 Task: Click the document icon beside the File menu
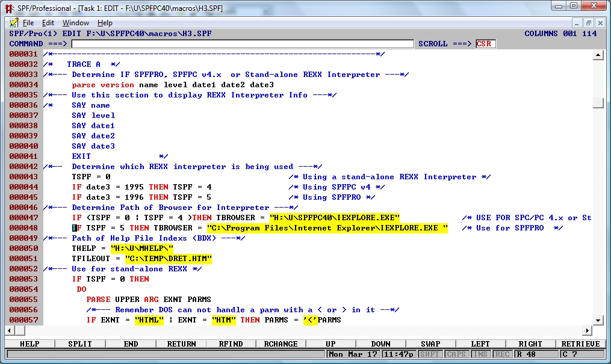coord(14,23)
